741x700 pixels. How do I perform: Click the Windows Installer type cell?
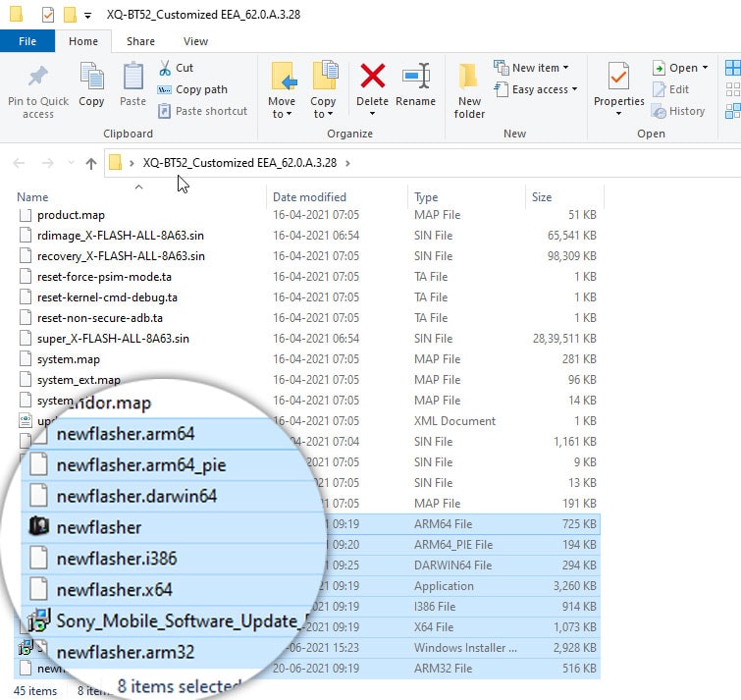click(465, 648)
